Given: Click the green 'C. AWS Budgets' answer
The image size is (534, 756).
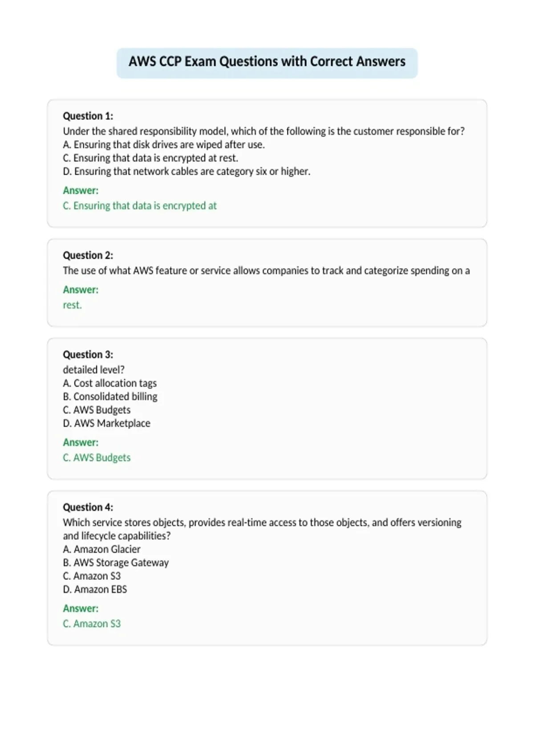Looking at the screenshot, I should coord(97,458).
